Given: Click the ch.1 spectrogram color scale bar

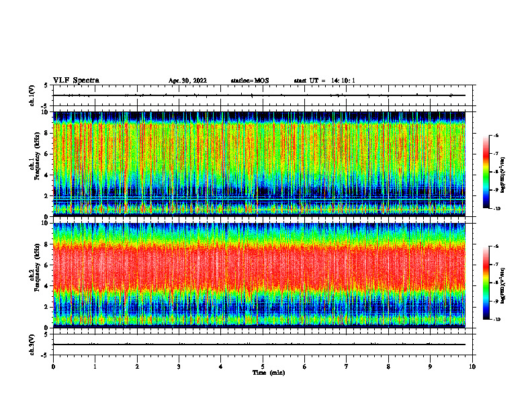Looking at the screenshot, I should pos(486,172).
